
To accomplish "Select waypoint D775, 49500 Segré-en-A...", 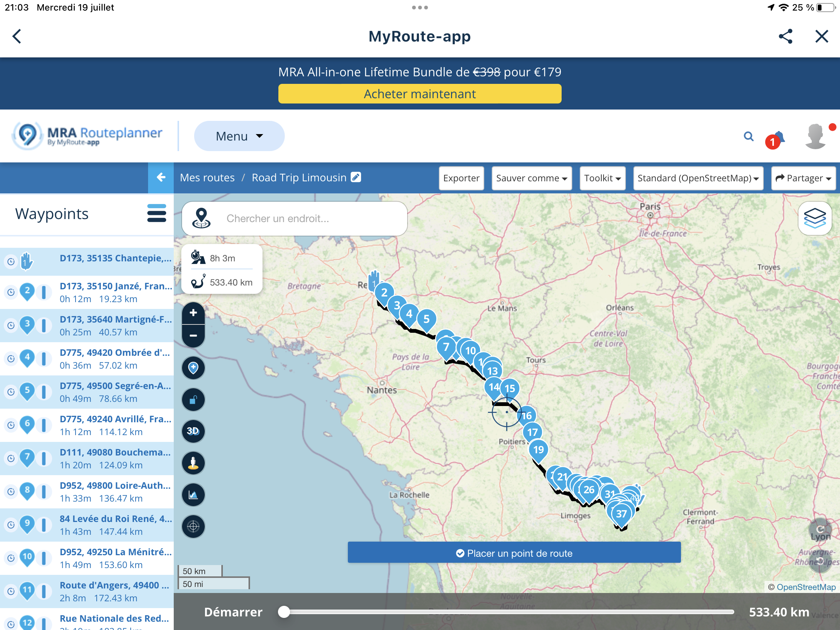I will click(87, 392).
